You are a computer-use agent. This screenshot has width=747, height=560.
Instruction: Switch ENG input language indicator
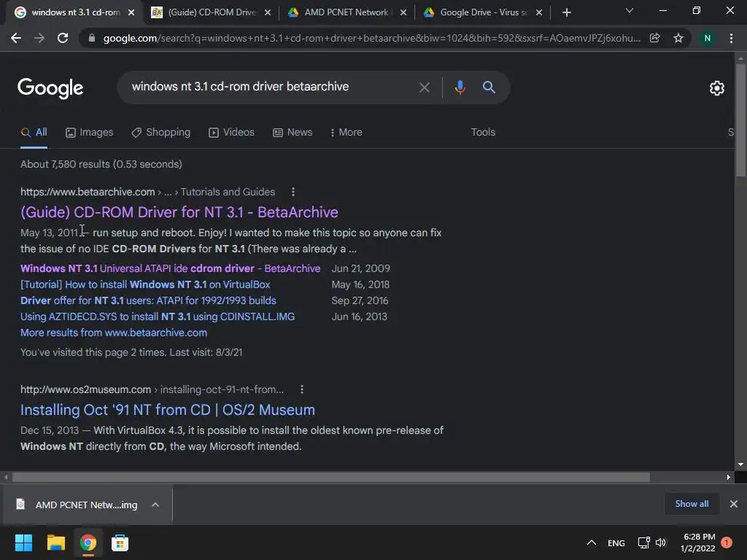coord(616,542)
